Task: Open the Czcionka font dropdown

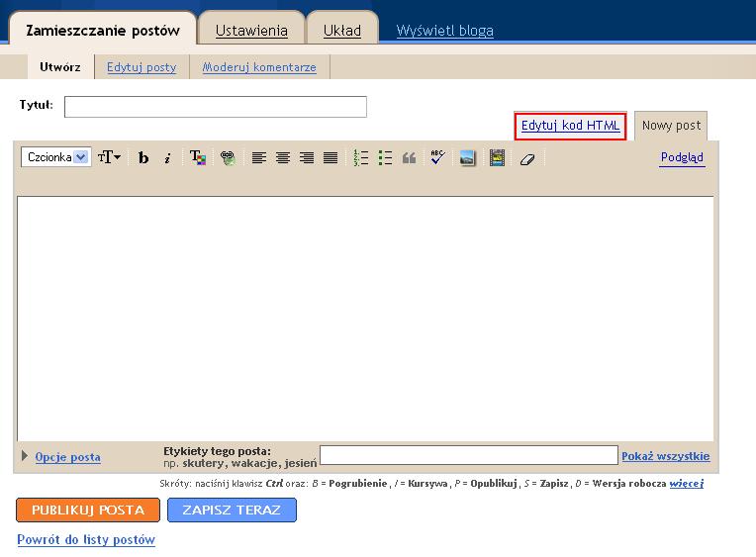Action: [x=55, y=157]
